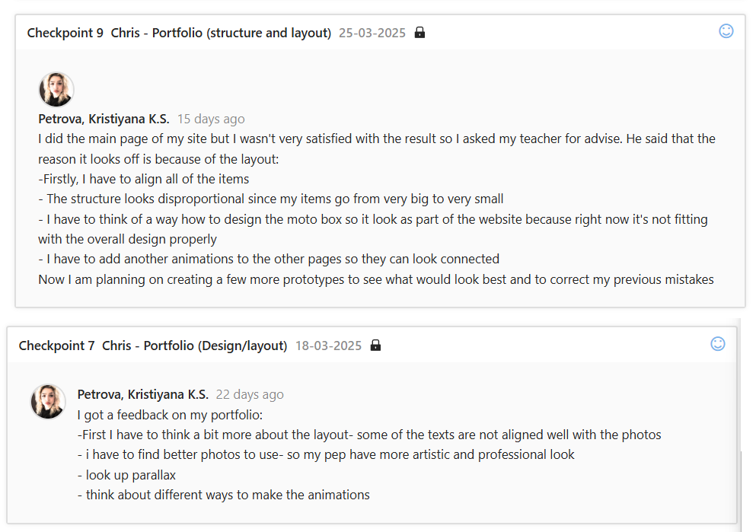Select the "Checkpoint 7" heading label

pyautogui.click(x=57, y=346)
